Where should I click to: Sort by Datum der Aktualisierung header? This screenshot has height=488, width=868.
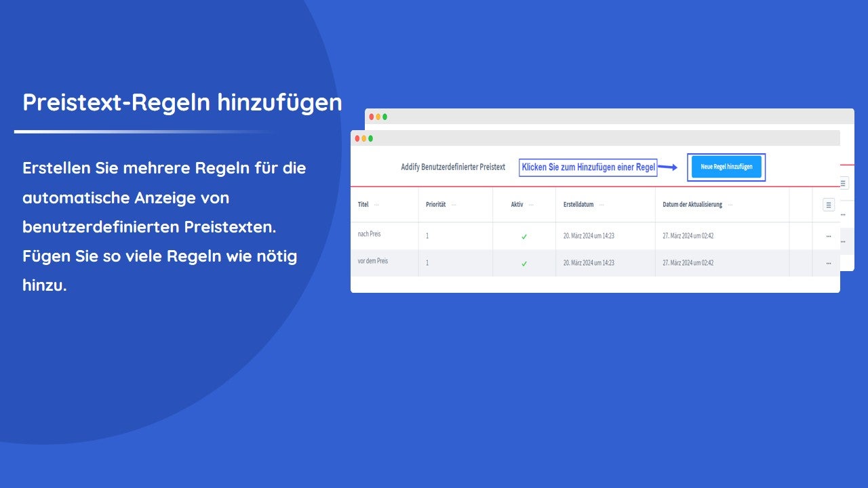(x=692, y=205)
